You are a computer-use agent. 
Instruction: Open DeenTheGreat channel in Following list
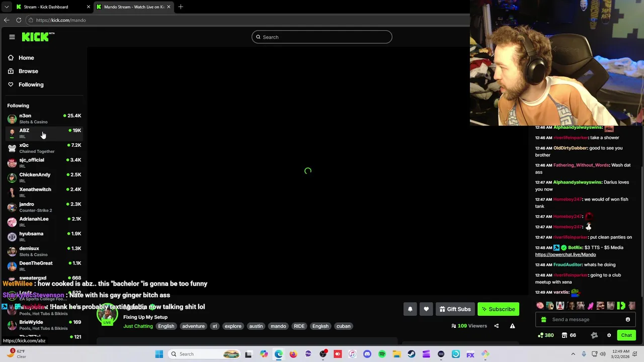coord(44,266)
